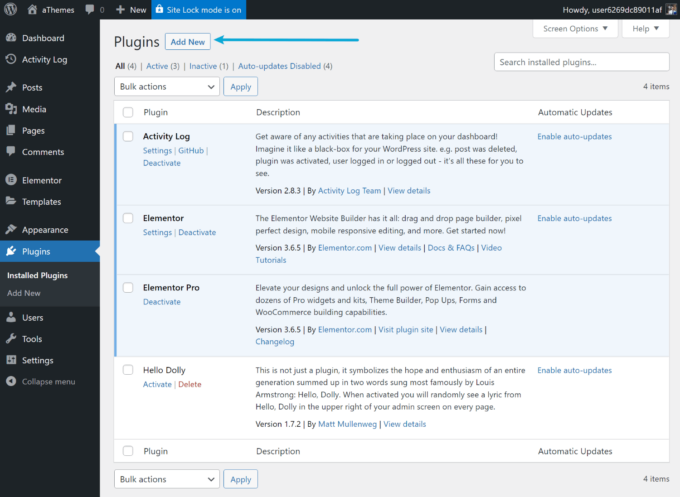Click the Settings sliders icon
680x497 pixels.
(x=11, y=360)
